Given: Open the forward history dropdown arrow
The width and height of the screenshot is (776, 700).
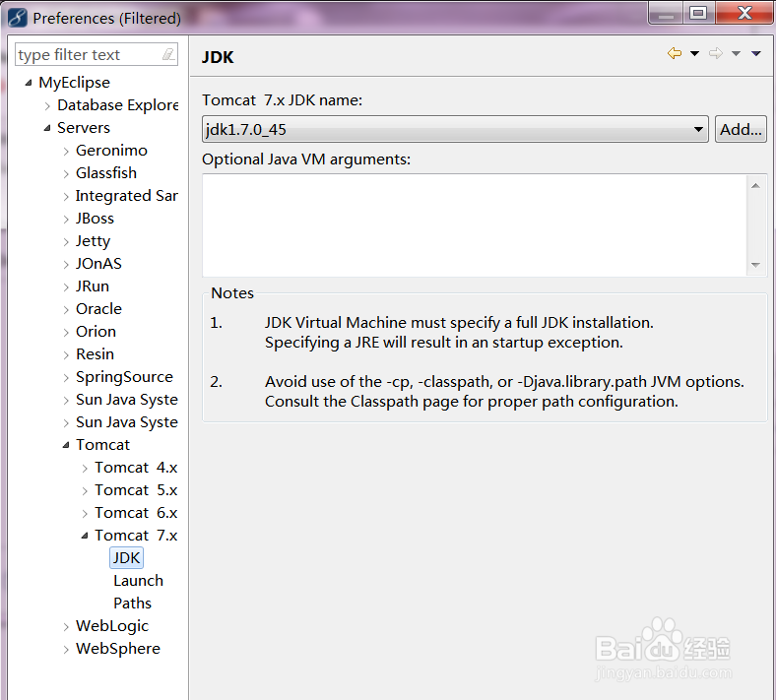Looking at the screenshot, I should (737, 53).
